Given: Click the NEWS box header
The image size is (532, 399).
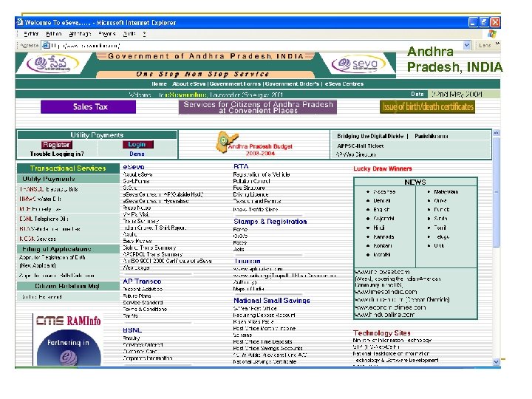Looking at the screenshot, I should point(415,183).
